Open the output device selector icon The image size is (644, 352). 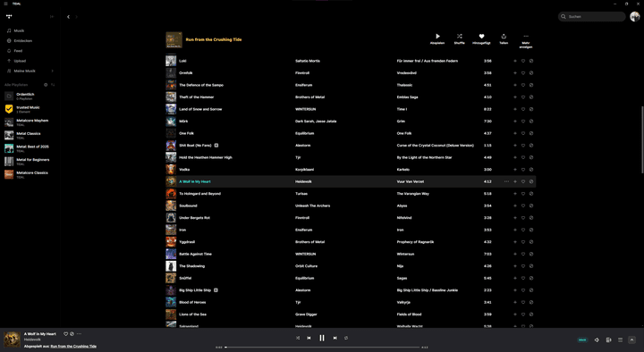coord(609,339)
